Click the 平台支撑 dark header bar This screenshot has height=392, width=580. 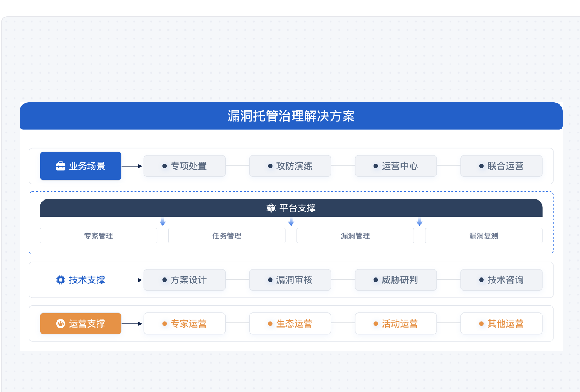291,208
